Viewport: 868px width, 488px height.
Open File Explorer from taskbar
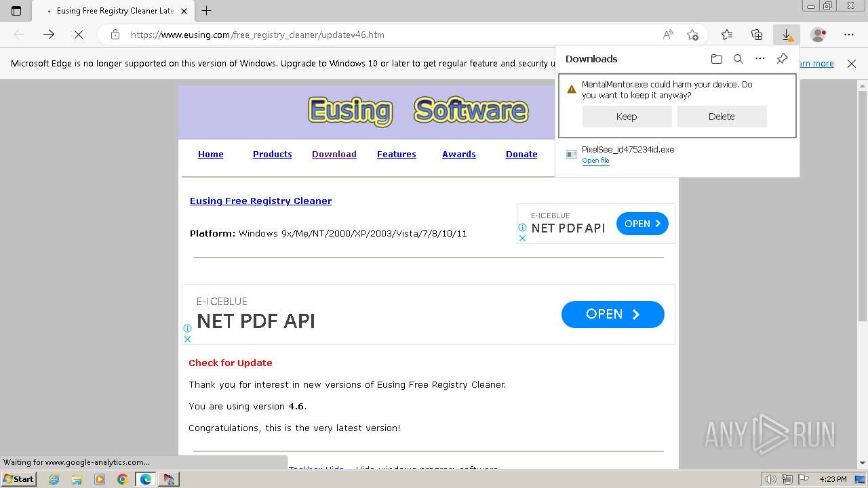click(x=77, y=479)
